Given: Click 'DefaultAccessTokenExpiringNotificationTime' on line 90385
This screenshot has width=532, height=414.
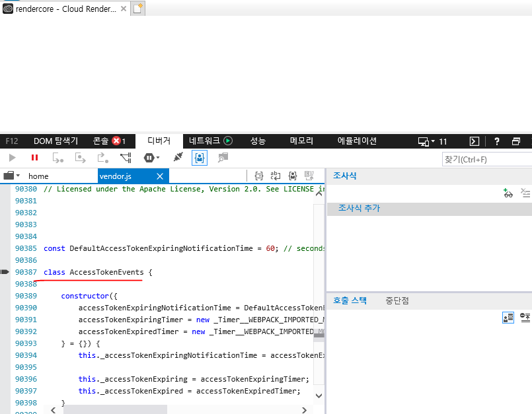Looking at the screenshot, I should 161,248.
